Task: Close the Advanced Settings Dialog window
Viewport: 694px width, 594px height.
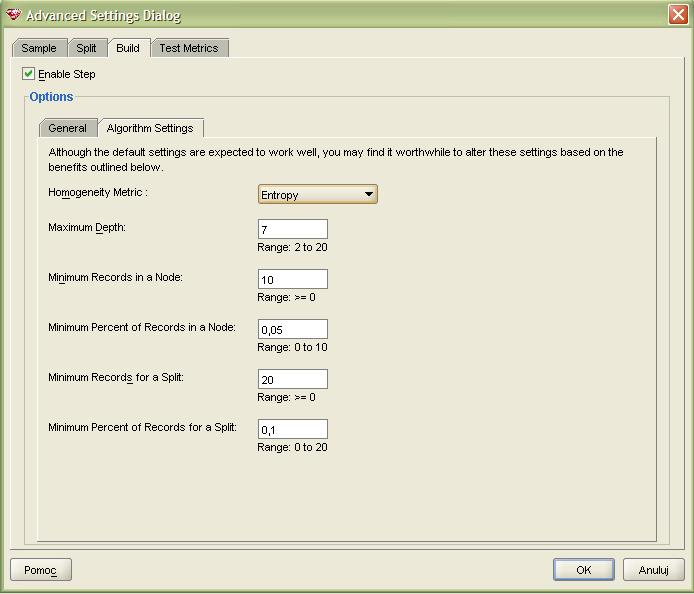Action: 678,15
